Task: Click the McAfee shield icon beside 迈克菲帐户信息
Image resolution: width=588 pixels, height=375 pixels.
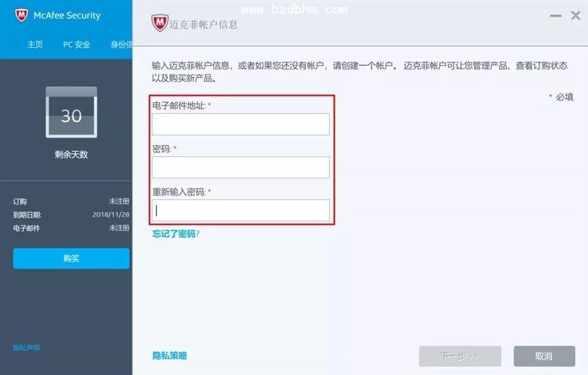Action: [x=160, y=23]
